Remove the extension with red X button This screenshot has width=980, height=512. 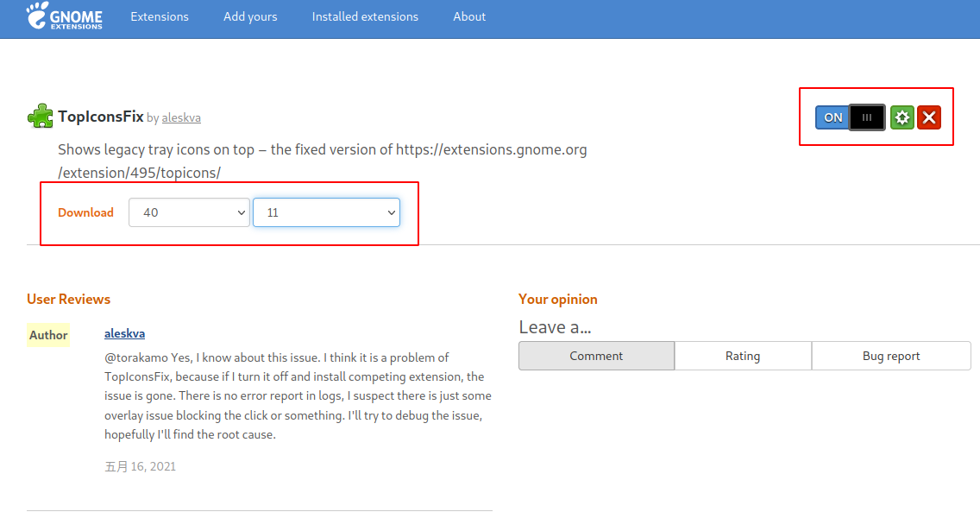(x=929, y=117)
